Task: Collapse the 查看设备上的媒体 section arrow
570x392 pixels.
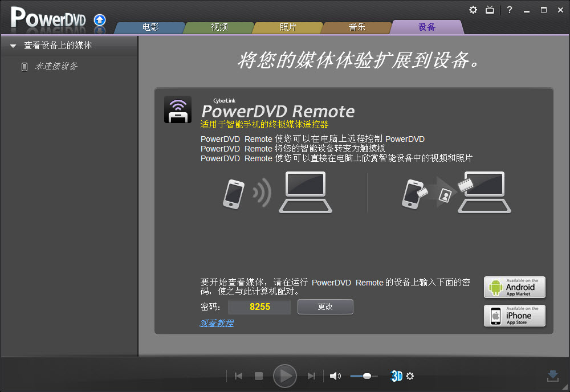Action: point(13,46)
